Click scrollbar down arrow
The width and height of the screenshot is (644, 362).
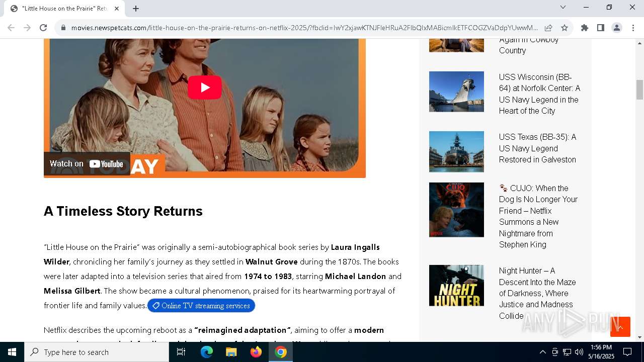[x=639, y=337]
